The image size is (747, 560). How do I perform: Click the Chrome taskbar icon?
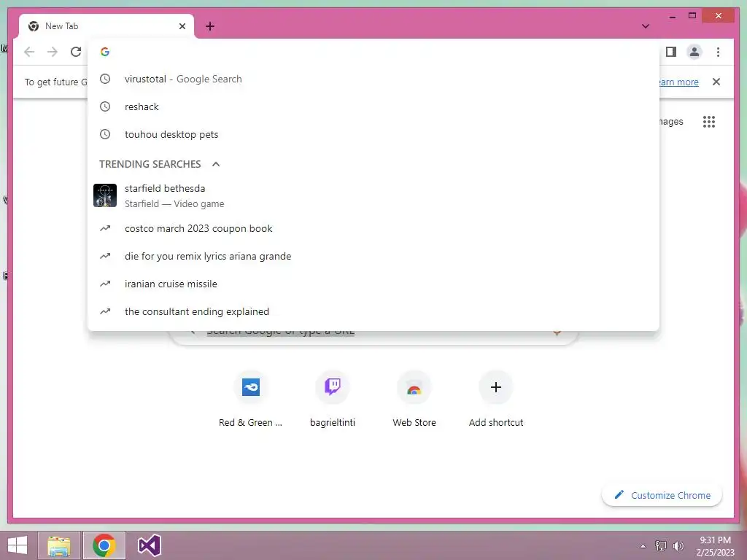[104, 545]
